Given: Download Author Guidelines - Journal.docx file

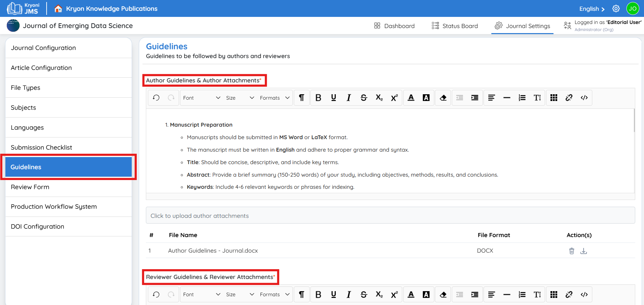Looking at the screenshot, I should click(584, 251).
